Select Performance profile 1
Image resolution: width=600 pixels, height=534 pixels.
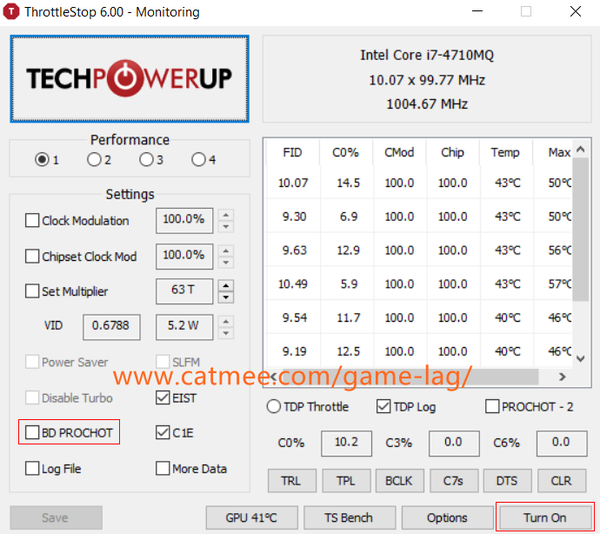pos(42,159)
